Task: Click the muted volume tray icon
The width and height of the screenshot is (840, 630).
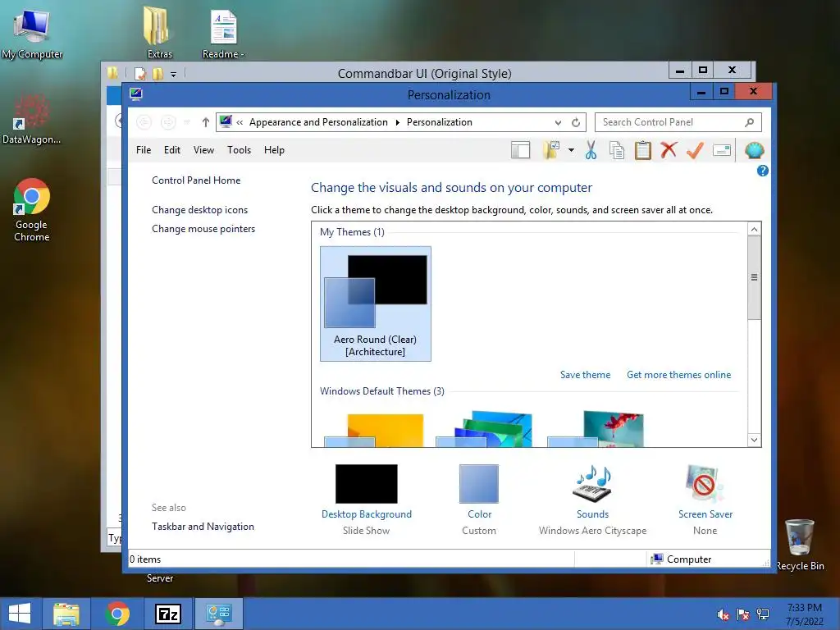Action: [724, 614]
